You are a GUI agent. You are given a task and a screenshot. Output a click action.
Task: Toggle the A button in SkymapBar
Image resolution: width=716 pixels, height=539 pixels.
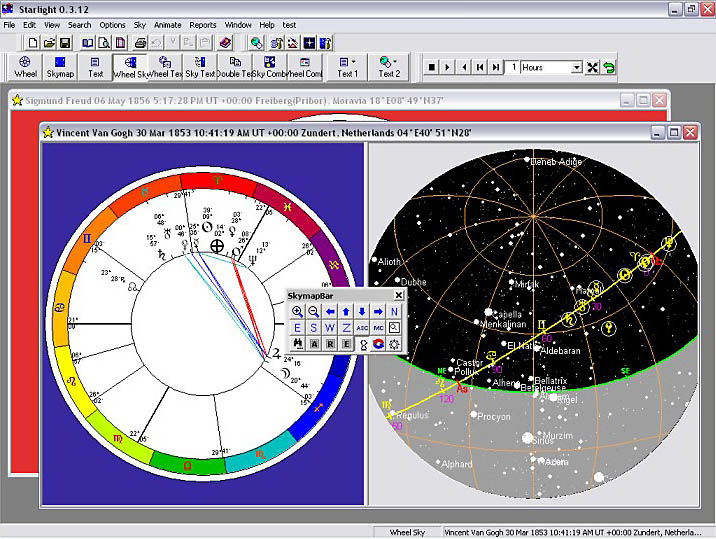click(314, 344)
